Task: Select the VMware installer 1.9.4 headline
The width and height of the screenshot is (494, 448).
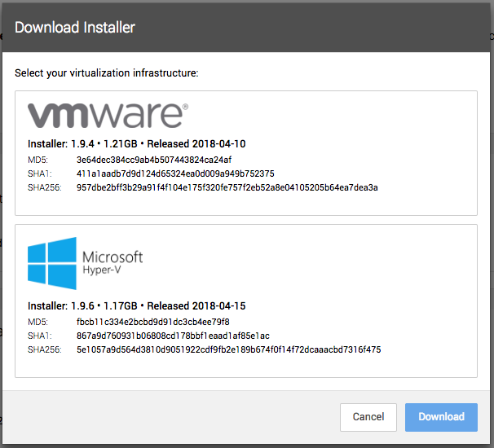Action: 136,144
